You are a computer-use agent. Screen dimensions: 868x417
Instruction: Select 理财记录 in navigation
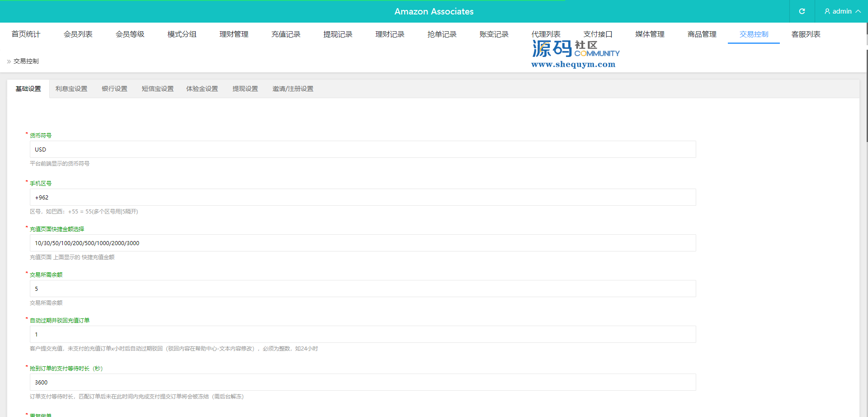point(390,34)
